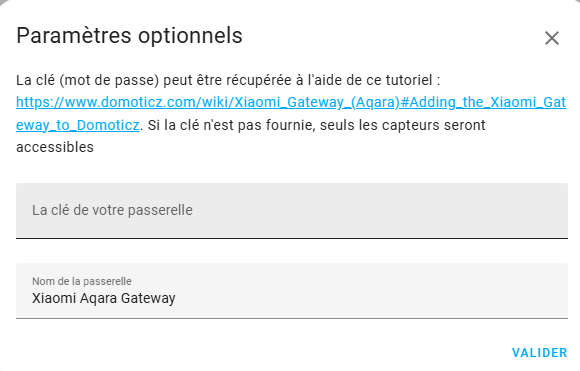Open the domoticz.com wiki tutorial link
The width and height of the screenshot is (580, 371).
[291, 102]
